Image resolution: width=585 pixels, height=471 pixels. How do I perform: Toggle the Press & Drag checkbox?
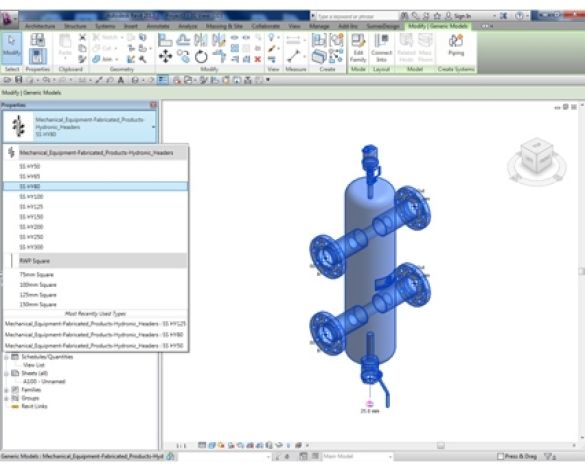501,456
